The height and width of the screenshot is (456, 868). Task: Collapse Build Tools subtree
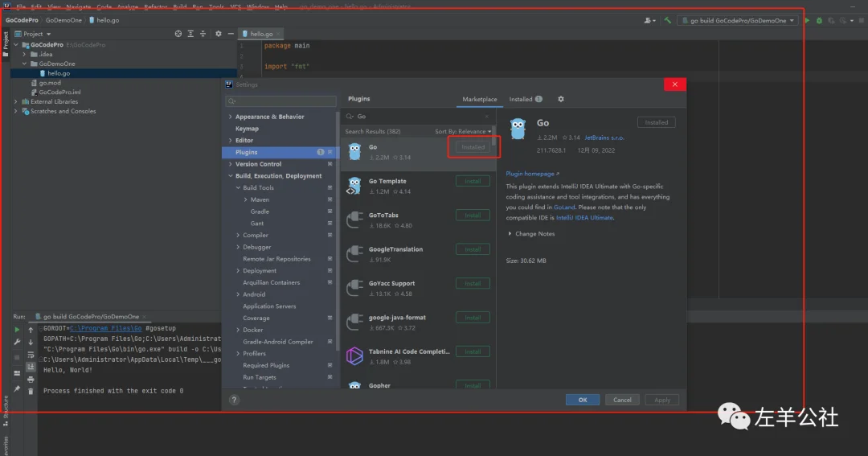pos(238,188)
